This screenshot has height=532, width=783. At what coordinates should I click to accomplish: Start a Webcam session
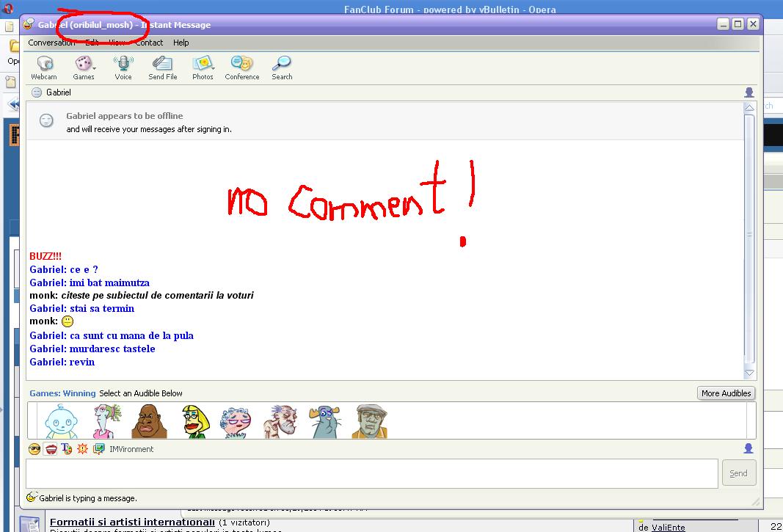pos(44,68)
